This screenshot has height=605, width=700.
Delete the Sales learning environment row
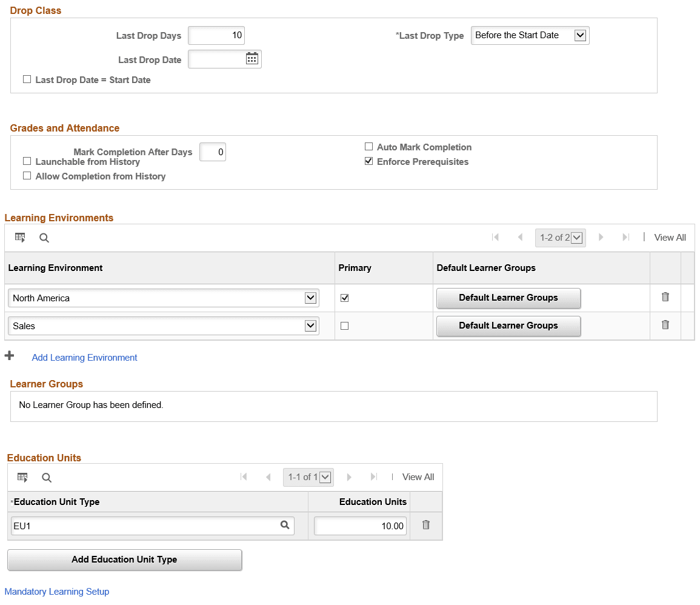[665, 325]
